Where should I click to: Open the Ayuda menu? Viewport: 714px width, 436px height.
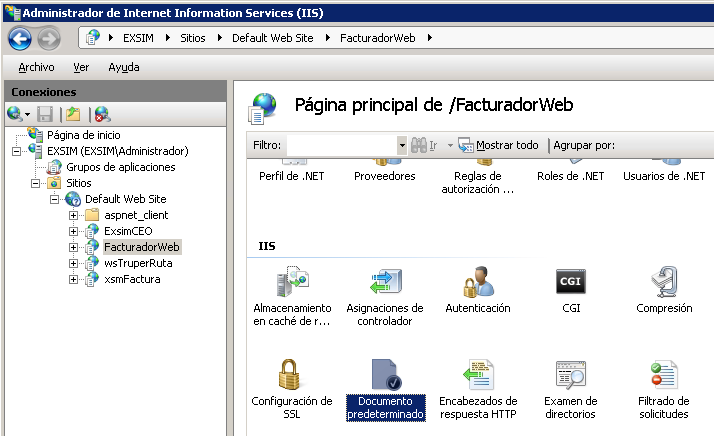(x=124, y=67)
